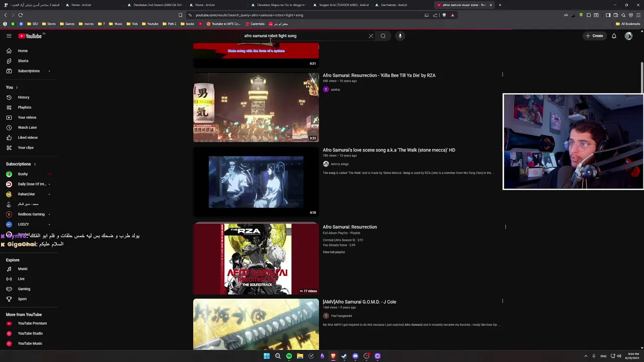Start voice search with microphone
The image size is (644, 362).
400,36
